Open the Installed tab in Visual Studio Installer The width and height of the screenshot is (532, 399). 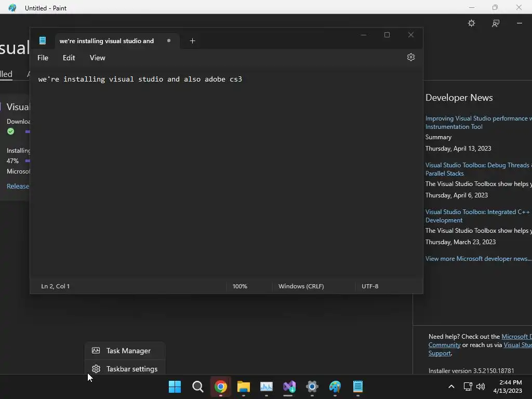pos(6,74)
